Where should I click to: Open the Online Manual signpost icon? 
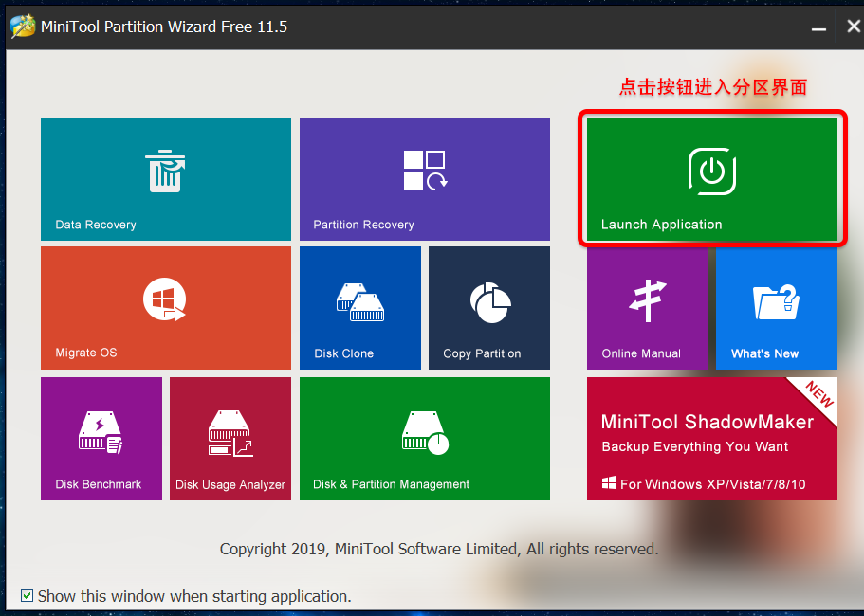coord(648,301)
